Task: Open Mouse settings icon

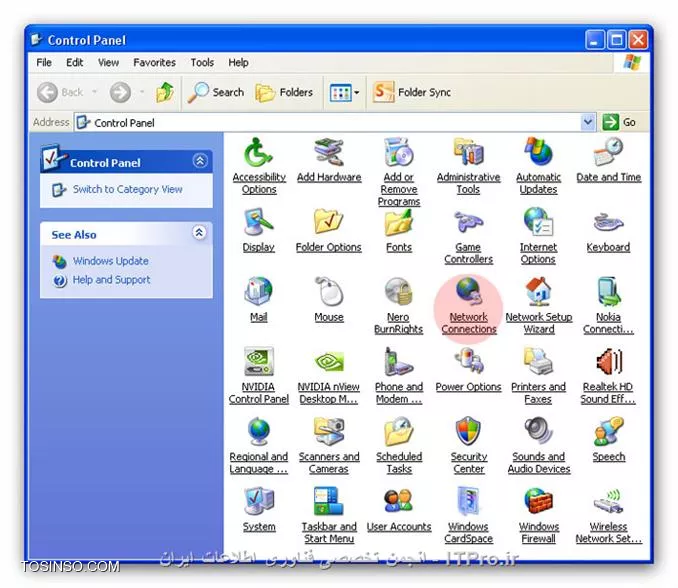Action: pyautogui.click(x=329, y=300)
